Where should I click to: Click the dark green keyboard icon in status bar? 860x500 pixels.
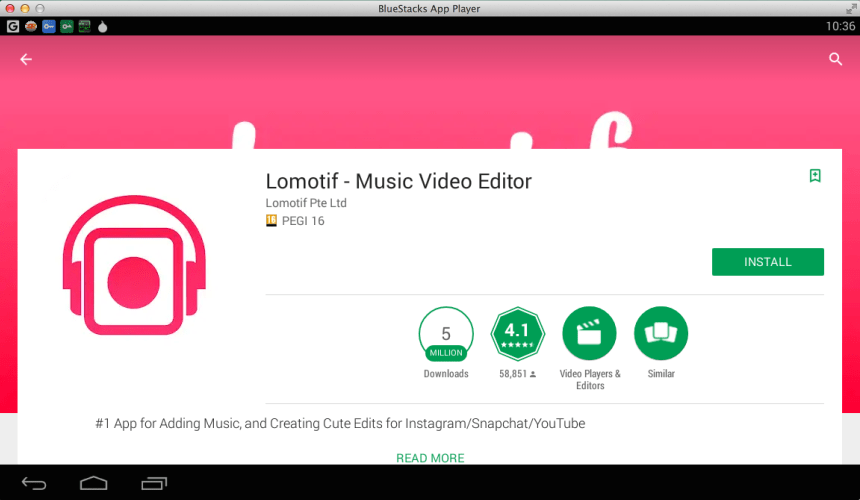pos(84,26)
